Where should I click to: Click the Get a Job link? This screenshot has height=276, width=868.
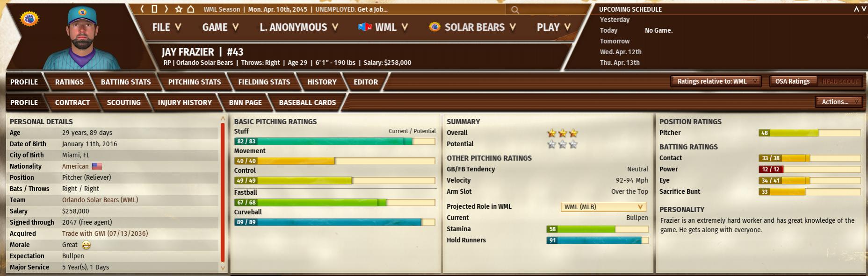372,9
